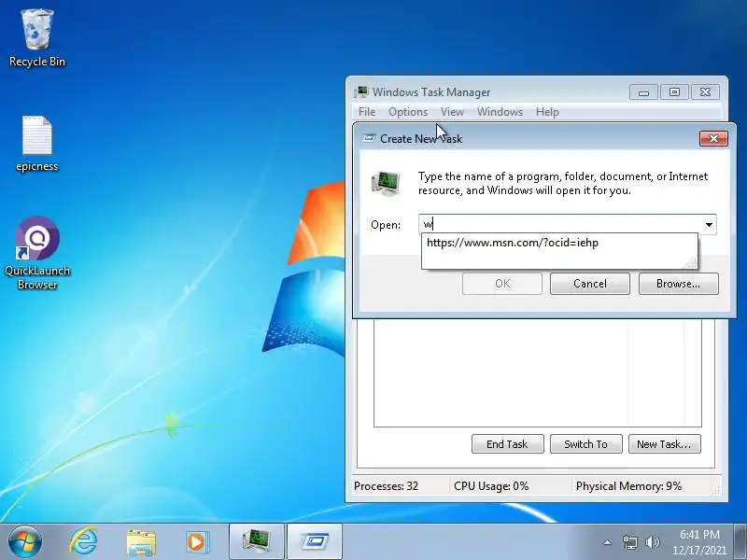
Task: Click inside the Open text field
Action: pyautogui.click(x=560, y=224)
